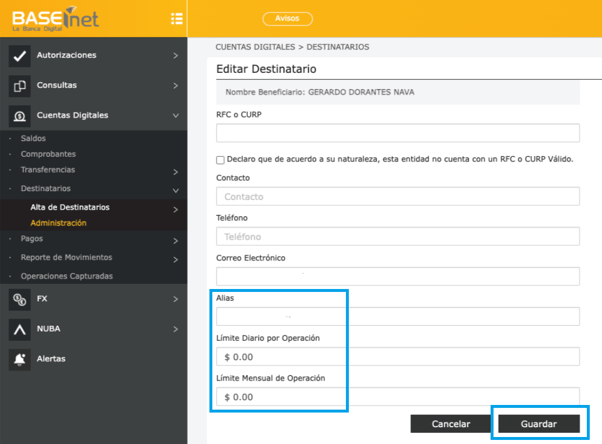Click the RFC o CURP input field

397,133
